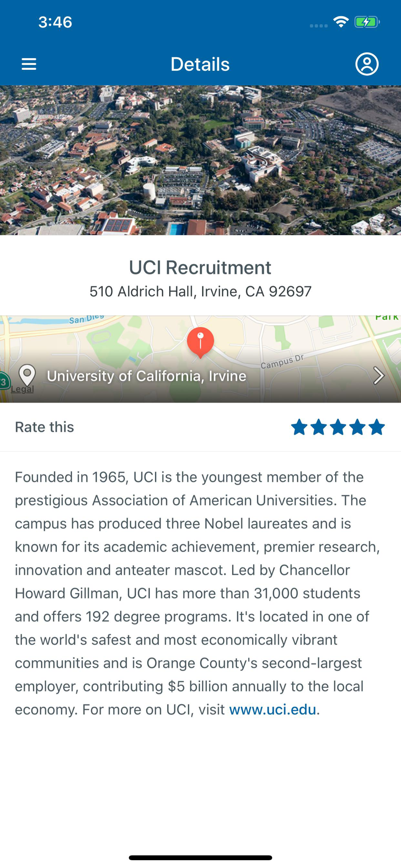
Task: Tap the Details header title
Action: [x=200, y=64]
